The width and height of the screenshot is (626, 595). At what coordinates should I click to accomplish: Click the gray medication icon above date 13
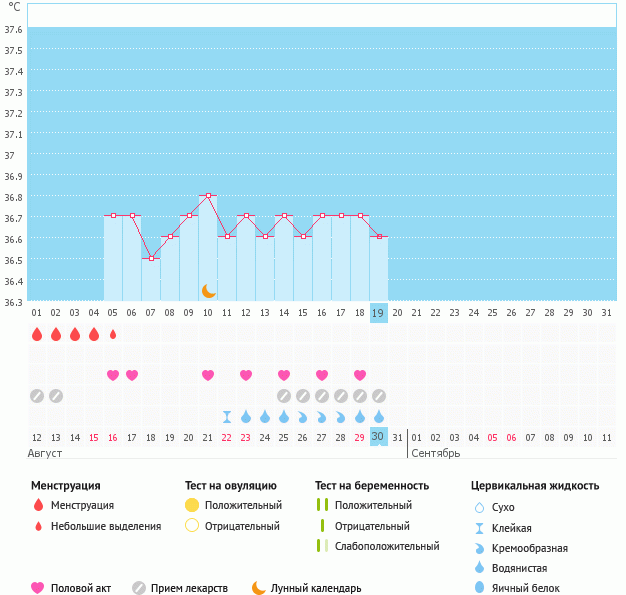click(56, 396)
